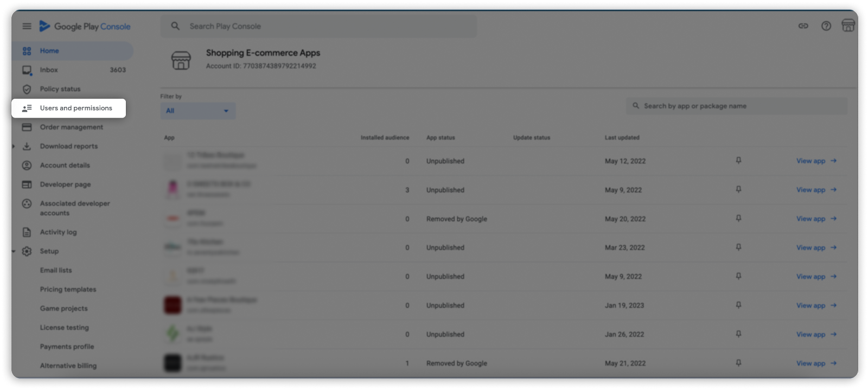The width and height of the screenshot is (868, 390).
Task: Click the Associated developer accounts icon
Action: [27, 204]
